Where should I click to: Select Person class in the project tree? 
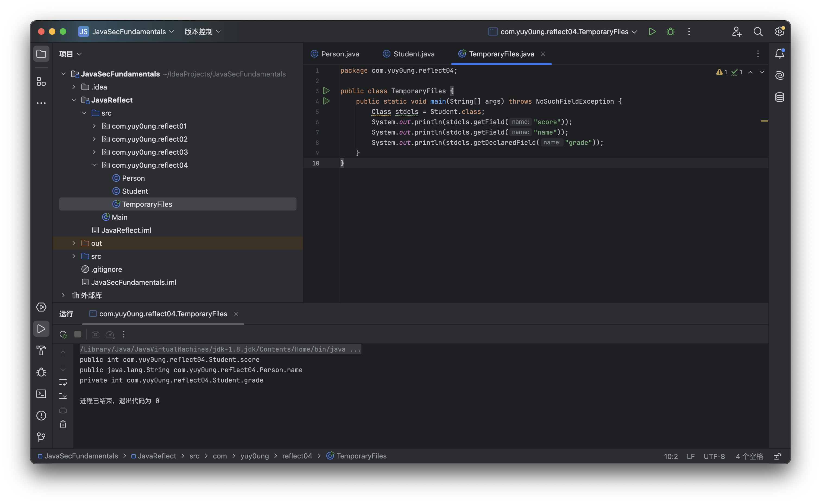(133, 178)
